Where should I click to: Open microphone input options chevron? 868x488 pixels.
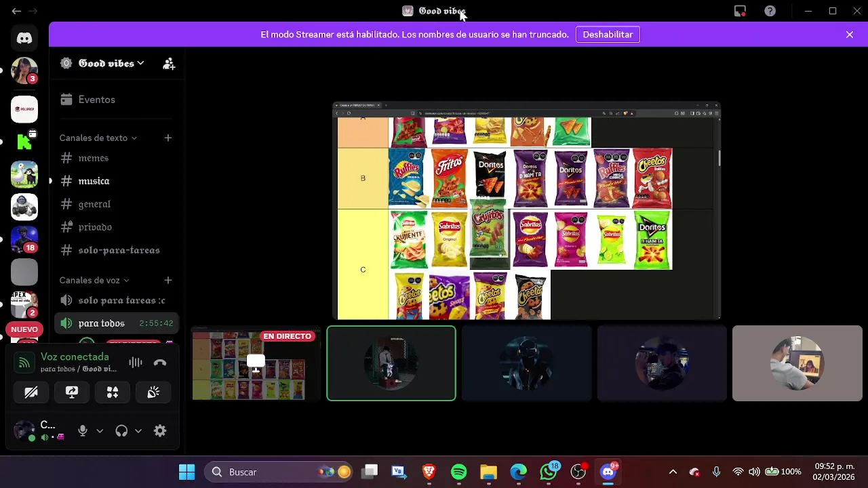[x=100, y=431]
